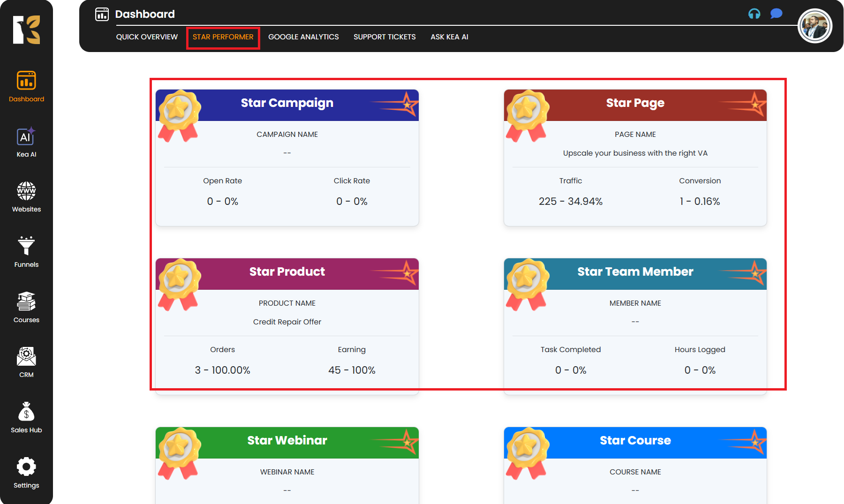
Task: Open the Courses section
Action: 26,301
